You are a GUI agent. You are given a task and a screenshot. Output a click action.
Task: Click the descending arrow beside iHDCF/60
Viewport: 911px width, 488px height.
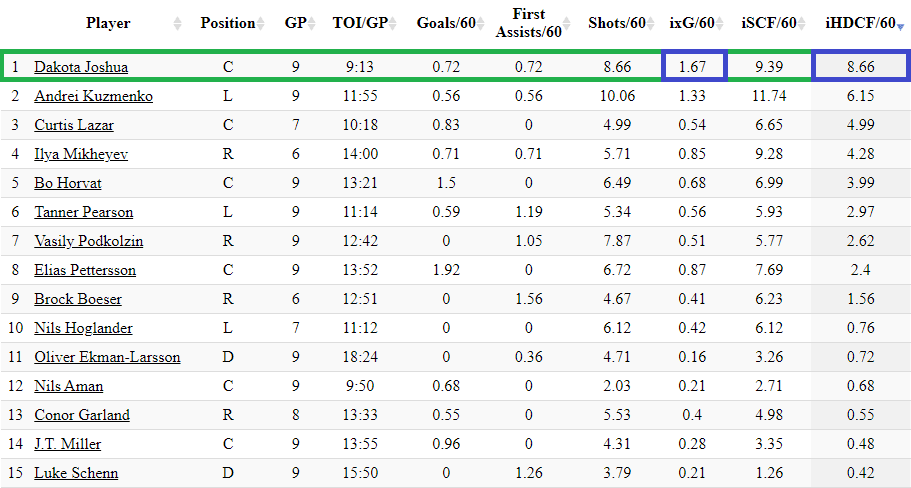901,24
